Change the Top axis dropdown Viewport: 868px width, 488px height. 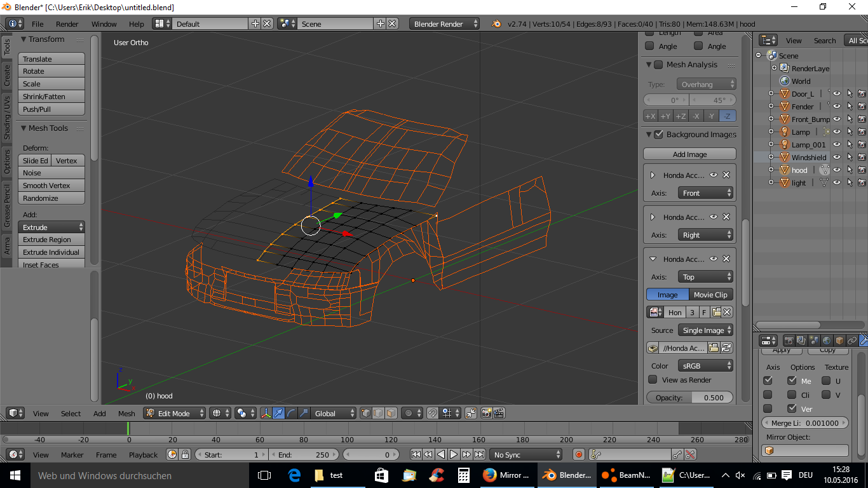pyautogui.click(x=705, y=276)
